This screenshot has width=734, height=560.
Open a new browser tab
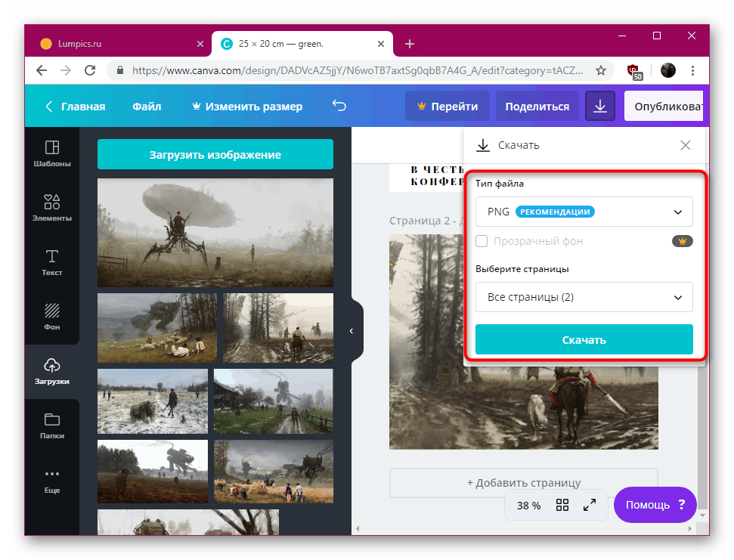pos(410,44)
